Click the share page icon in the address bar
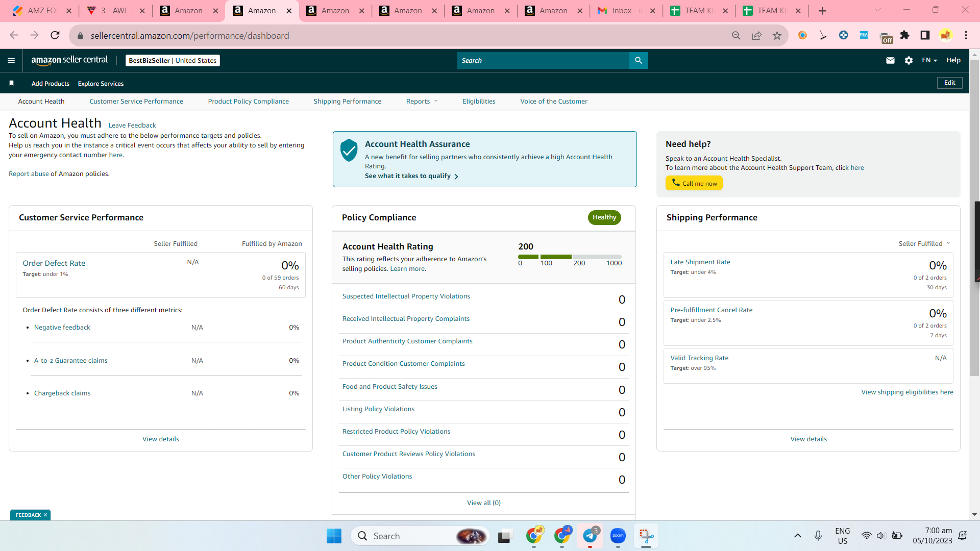 (x=756, y=35)
